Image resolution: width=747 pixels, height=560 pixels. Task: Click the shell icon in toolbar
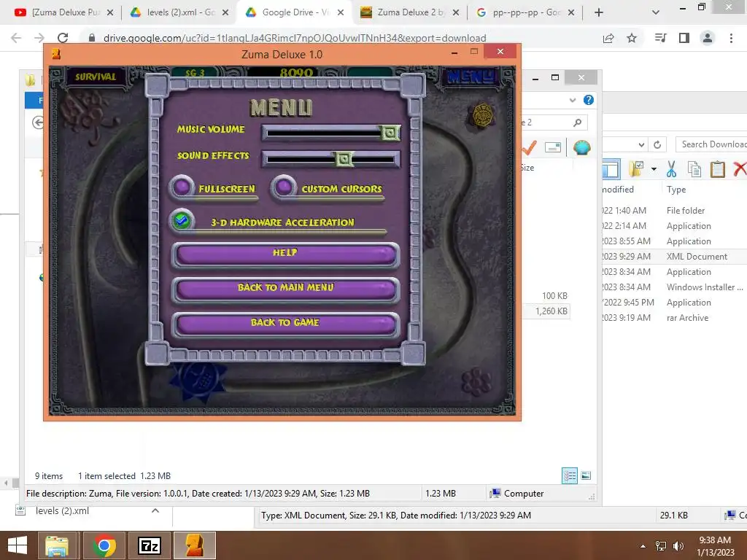point(581,147)
